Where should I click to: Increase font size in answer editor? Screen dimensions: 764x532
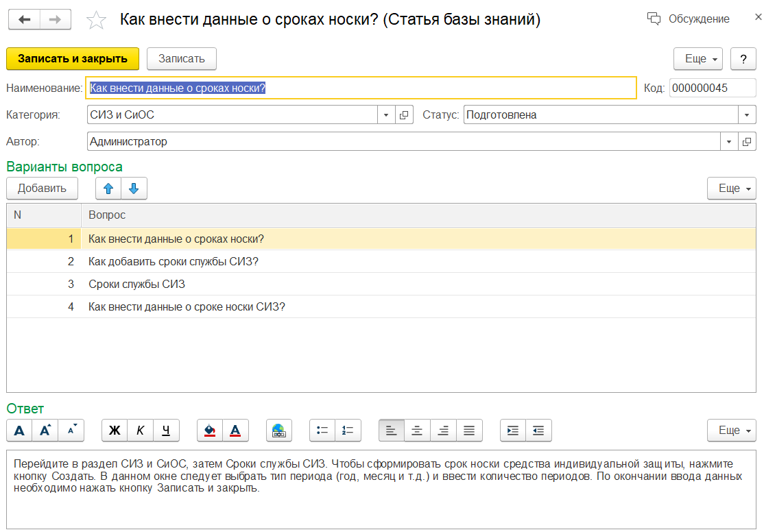tap(45, 431)
